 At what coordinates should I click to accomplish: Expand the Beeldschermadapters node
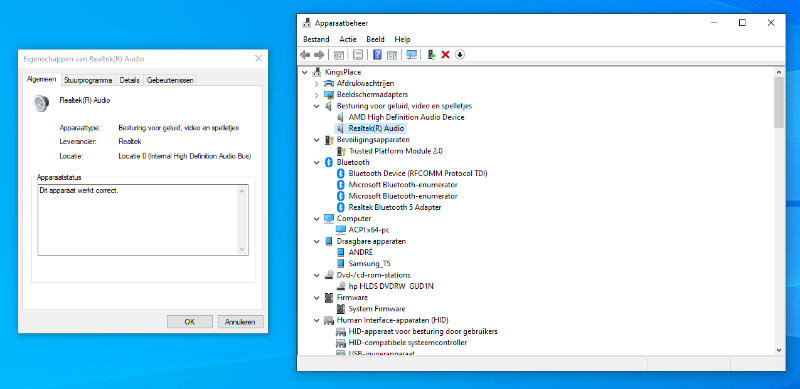(316, 94)
